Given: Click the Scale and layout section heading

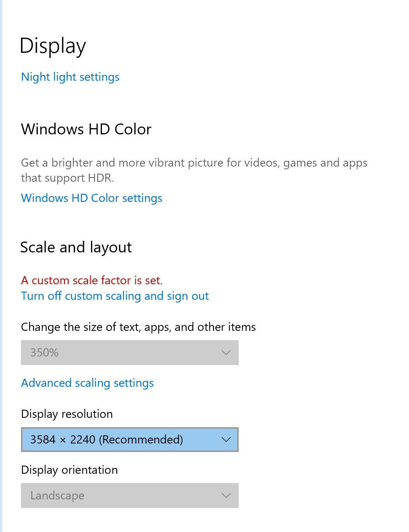Looking at the screenshot, I should [76, 247].
